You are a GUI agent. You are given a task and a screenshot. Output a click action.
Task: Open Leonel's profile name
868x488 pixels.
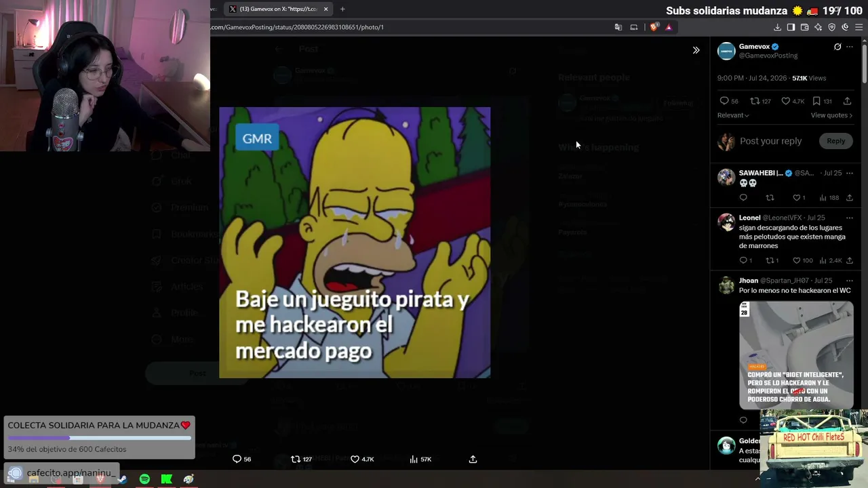click(x=749, y=218)
